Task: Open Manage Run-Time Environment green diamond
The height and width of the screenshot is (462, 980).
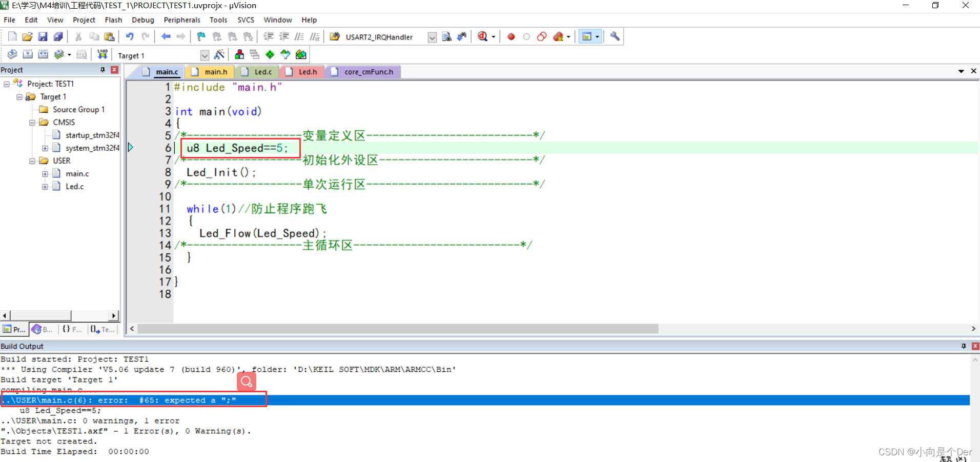Action: point(270,54)
